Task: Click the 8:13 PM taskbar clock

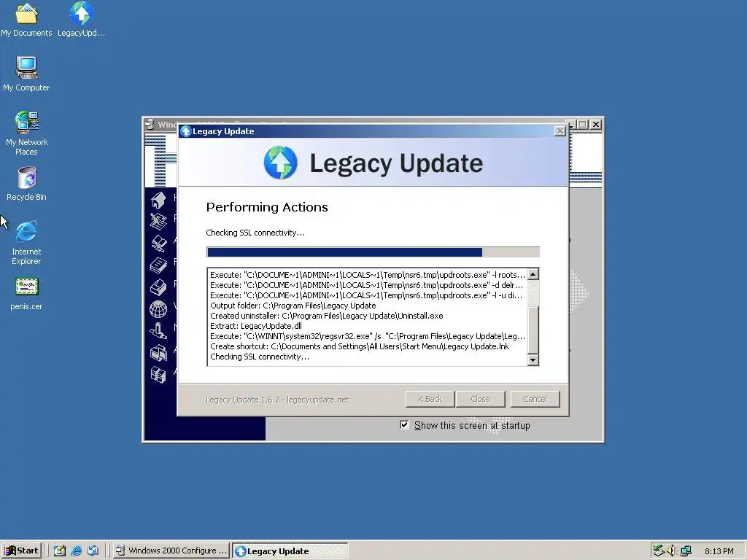Action: coord(719,551)
